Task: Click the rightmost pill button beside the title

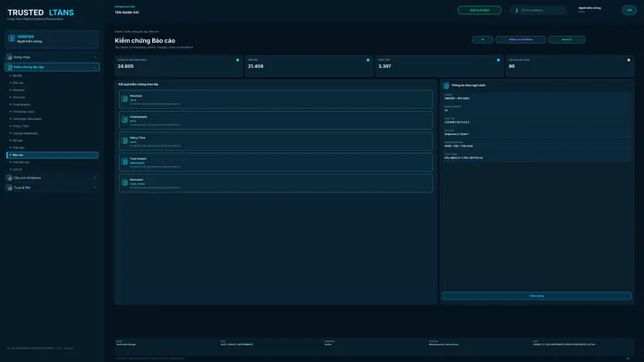Action: click(x=567, y=40)
